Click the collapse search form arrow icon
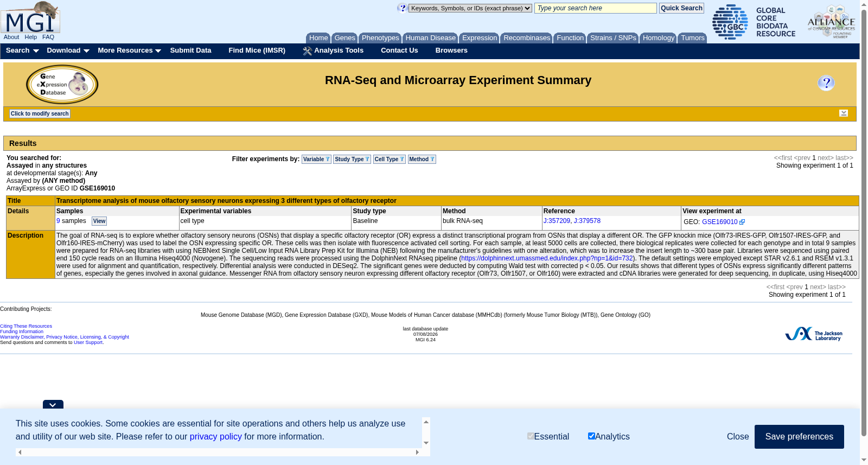The width and height of the screenshot is (868, 465). pos(844,113)
